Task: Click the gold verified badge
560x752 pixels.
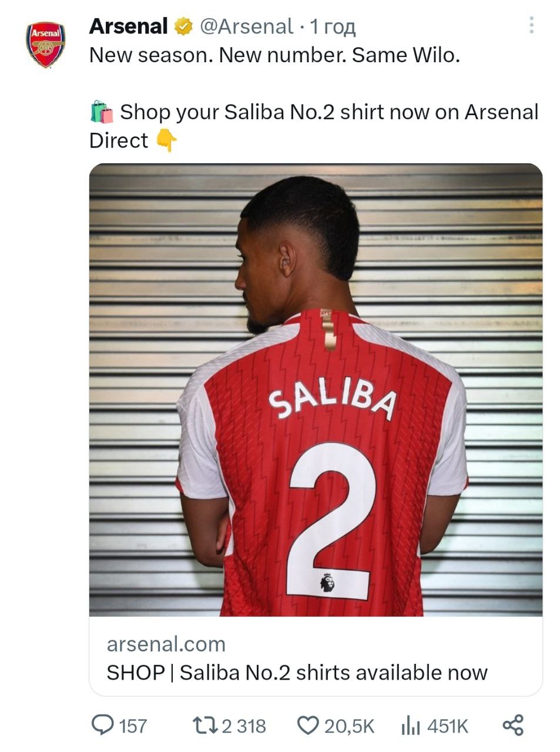Action: pyautogui.click(x=183, y=26)
